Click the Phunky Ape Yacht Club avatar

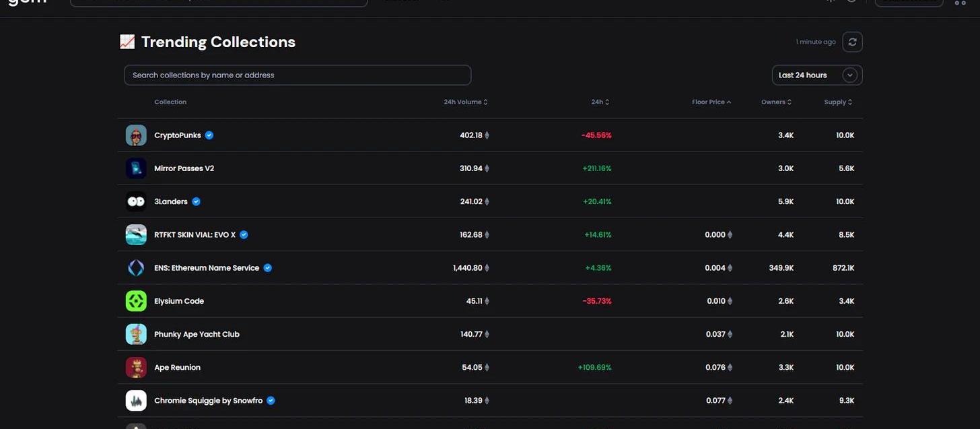point(136,334)
